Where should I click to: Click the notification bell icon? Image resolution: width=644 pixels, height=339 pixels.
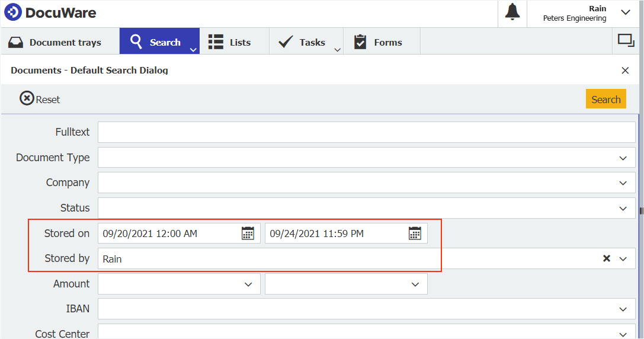(x=512, y=12)
